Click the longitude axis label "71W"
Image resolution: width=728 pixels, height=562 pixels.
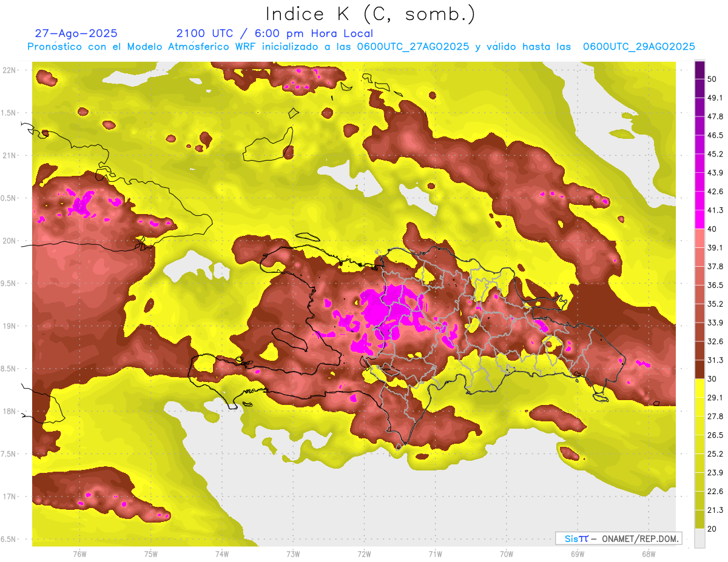(x=435, y=554)
